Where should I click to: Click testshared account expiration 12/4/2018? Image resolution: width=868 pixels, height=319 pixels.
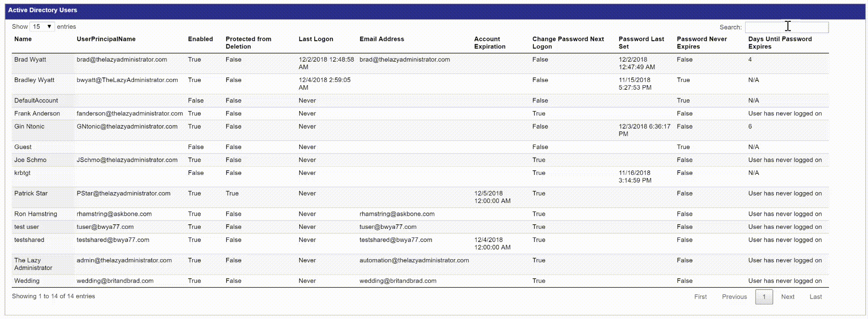point(493,244)
